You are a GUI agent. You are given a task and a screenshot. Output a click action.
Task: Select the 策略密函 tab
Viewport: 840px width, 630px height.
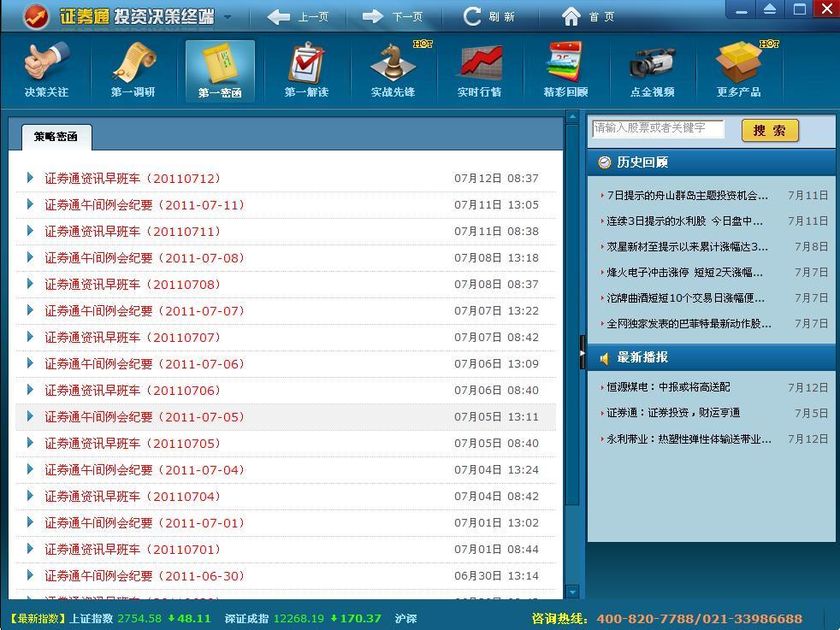pos(56,137)
